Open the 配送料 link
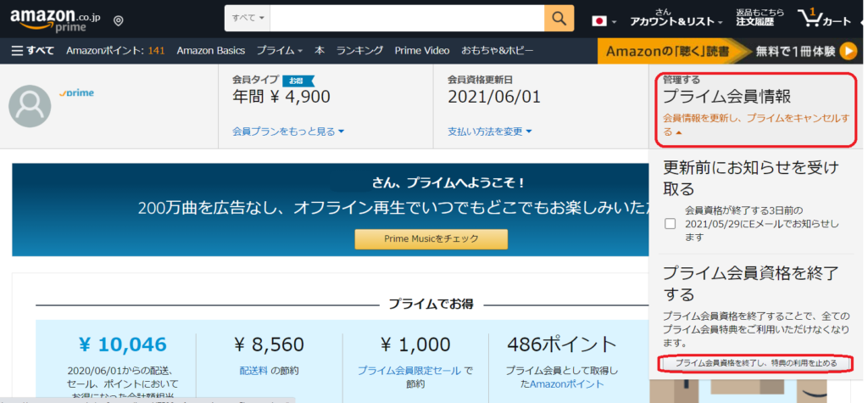The image size is (868, 403). point(253,370)
